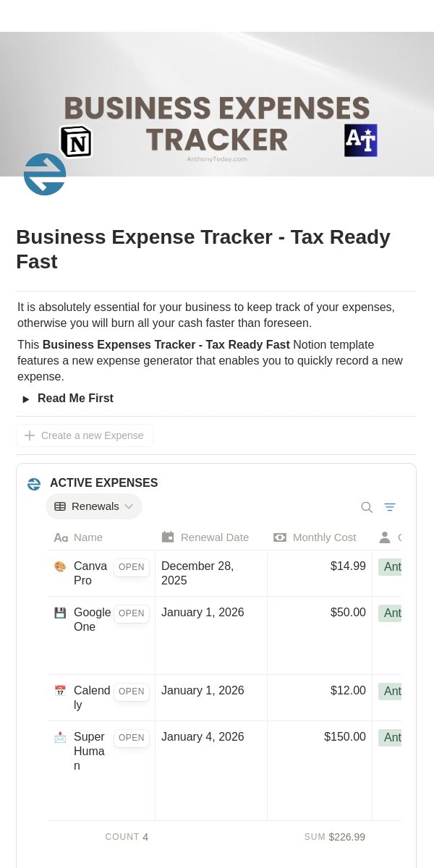434x868 pixels.
Task: Click the Notion logo in the banner
Action: coord(76,141)
